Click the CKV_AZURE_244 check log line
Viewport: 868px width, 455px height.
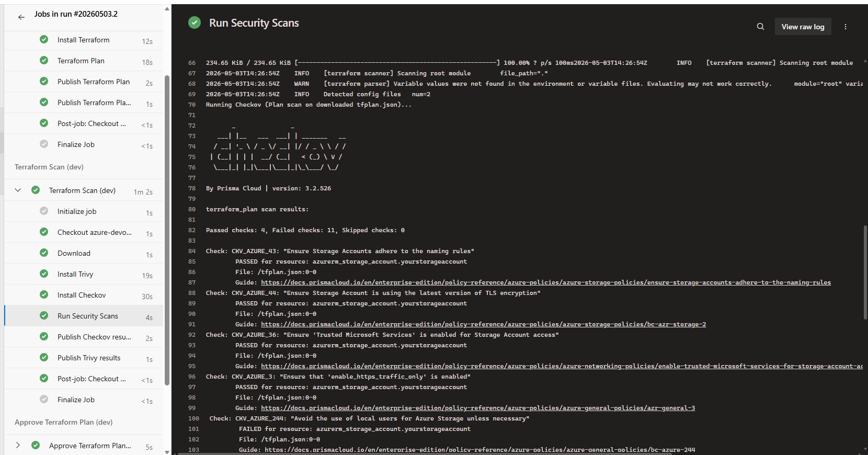(x=370, y=418)
